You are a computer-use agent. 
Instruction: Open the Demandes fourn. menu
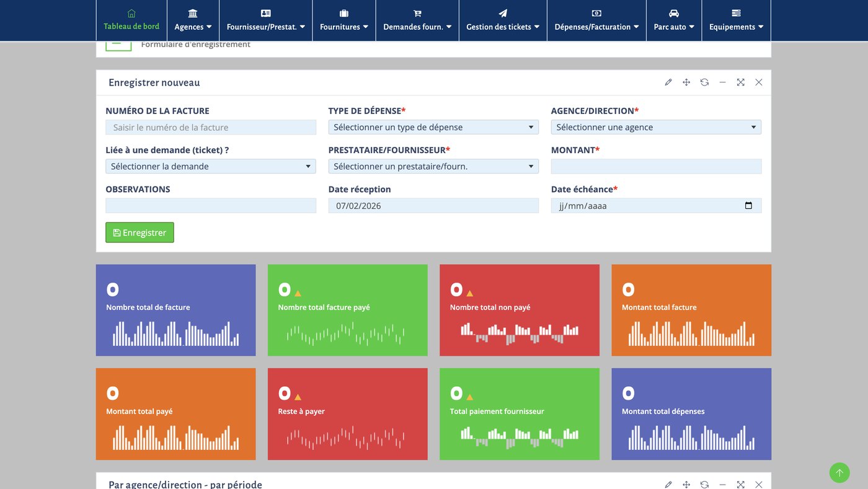pos(417,20)
